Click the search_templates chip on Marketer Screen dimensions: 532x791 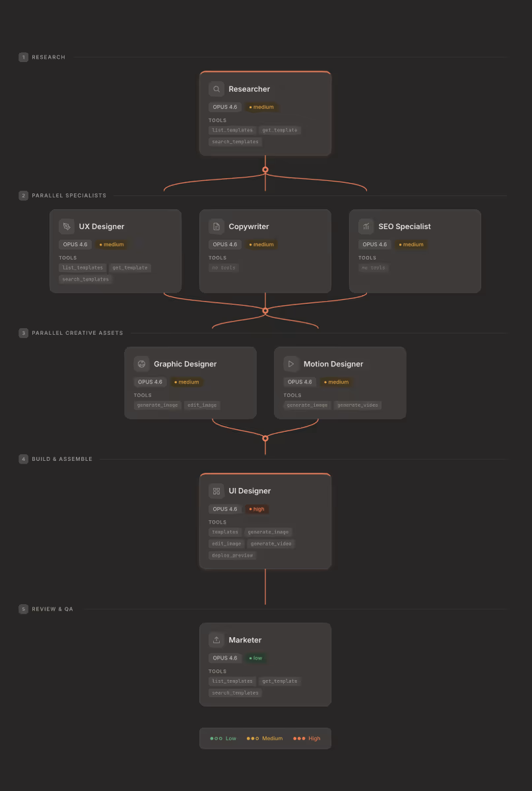point(234,693)
